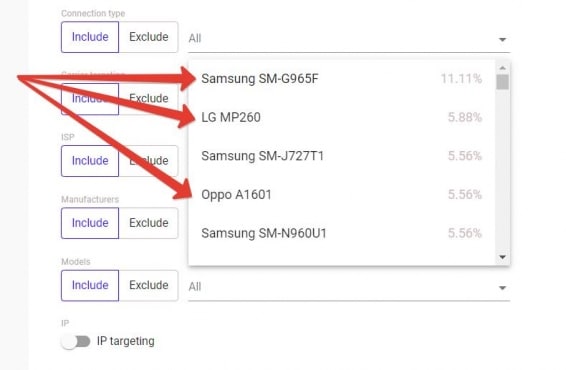The height and width of the screenshot is (370, 566).
Task: Select Exclude for Models
Action: 148,285
